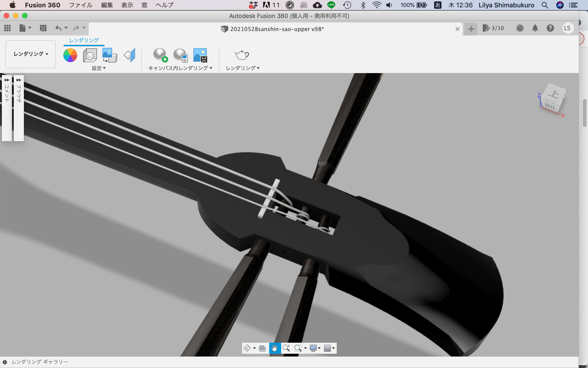Screen dimensions: 588x368
Task: Open the Appearance color wheel tool
Action: pos(70,55)
